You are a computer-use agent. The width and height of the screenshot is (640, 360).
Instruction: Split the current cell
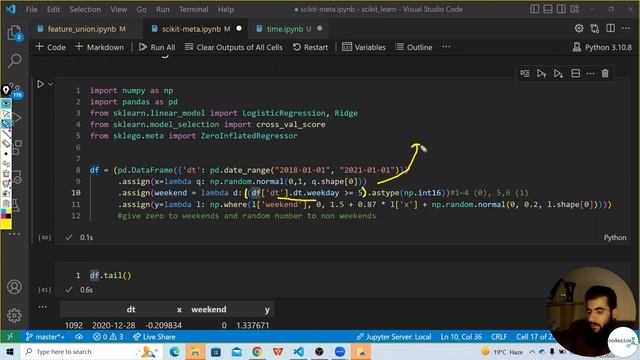tap(576, 73)
